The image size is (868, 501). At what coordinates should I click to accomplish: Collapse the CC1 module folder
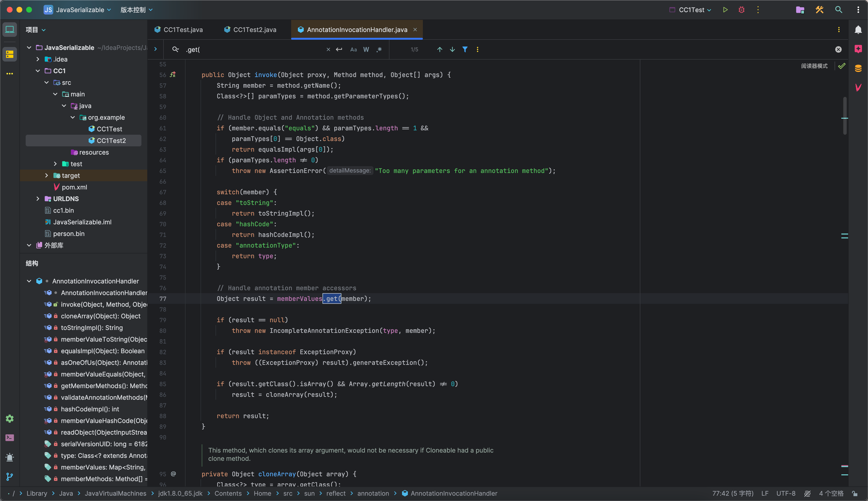tap(38, 71)
